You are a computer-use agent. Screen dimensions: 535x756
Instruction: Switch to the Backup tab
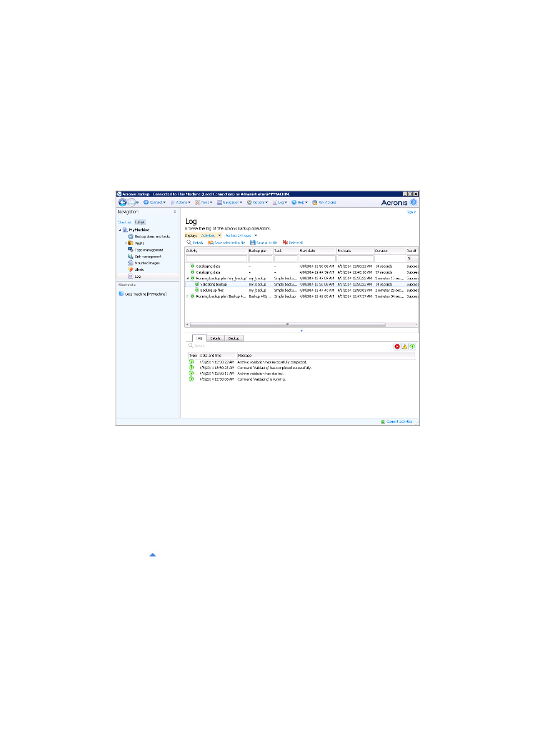[234, 338]
